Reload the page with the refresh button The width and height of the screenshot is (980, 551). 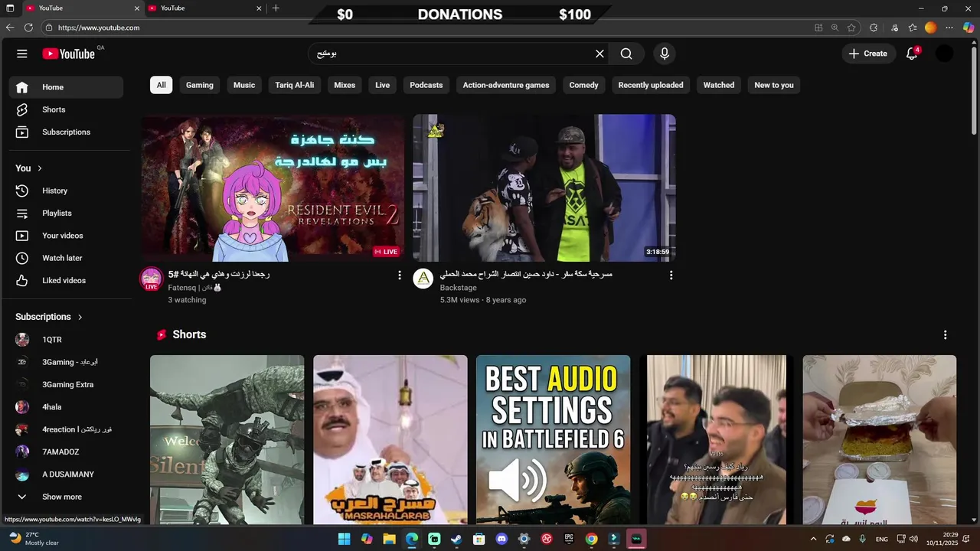(x=28, y=28)
